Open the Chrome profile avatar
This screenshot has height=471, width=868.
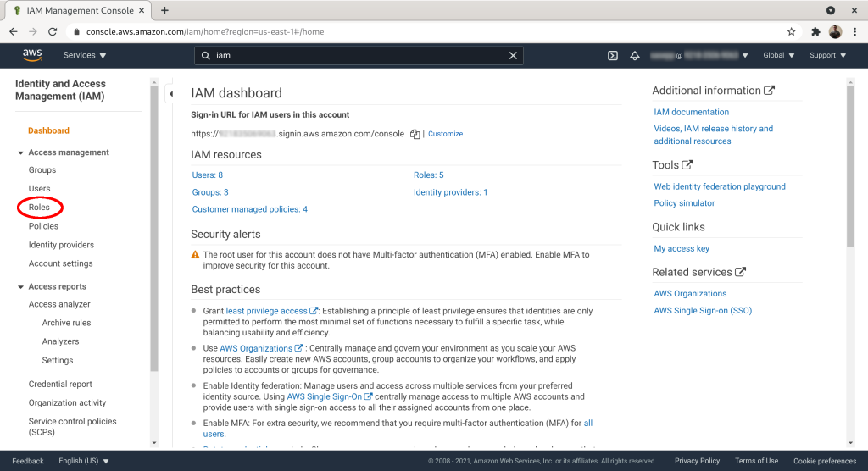pos(835,31)
